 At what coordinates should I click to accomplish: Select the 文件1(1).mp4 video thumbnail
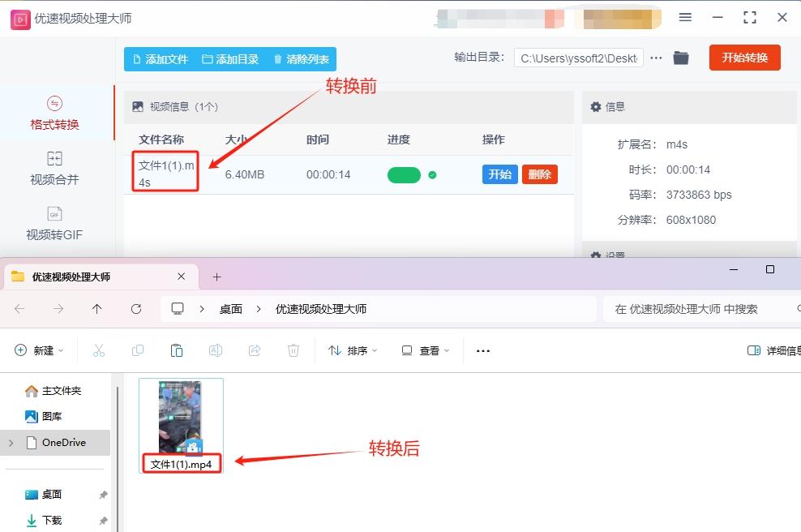pos(181,415)
